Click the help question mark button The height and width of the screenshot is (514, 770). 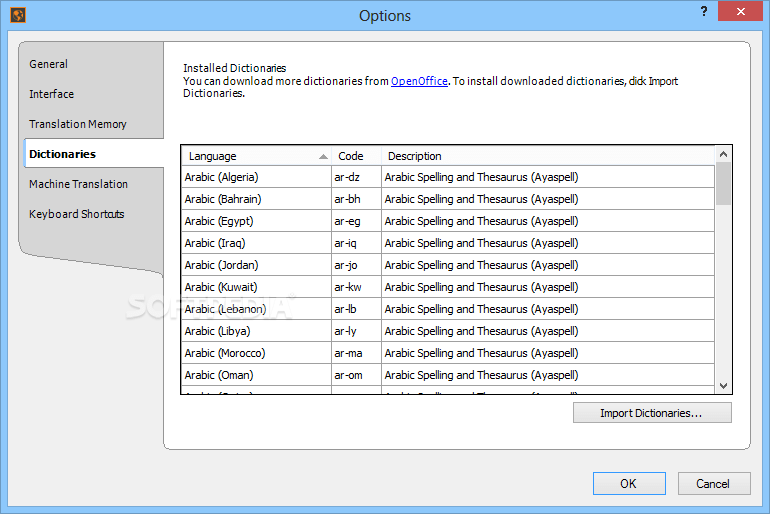[x=704, y=11]
